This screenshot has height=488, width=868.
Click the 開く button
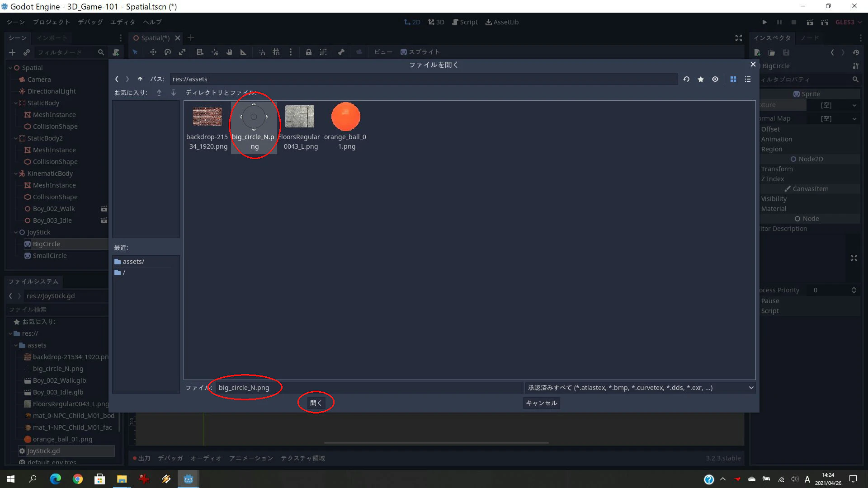(x=316, y=403)
